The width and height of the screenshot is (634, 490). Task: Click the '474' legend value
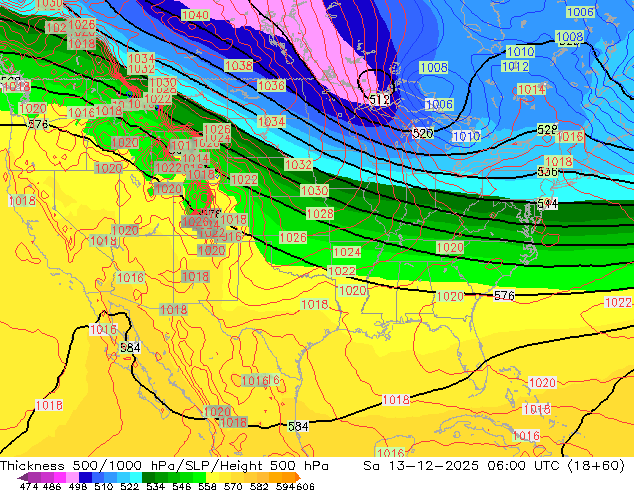point(29,486)
